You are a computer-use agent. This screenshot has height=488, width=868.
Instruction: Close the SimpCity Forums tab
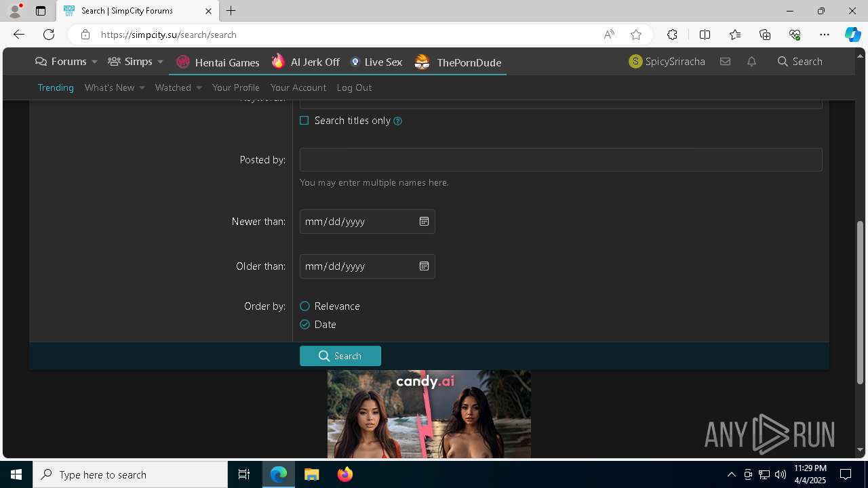coord(208,11)
